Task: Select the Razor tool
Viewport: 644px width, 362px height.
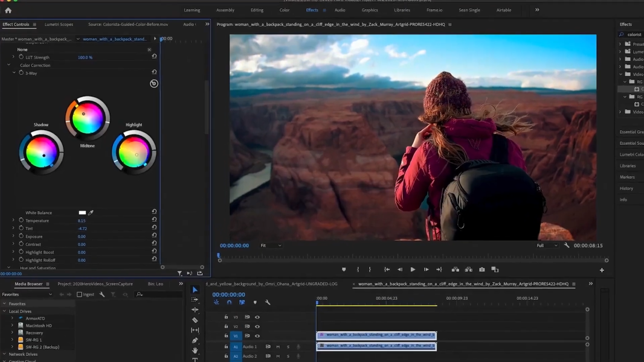Action: click(195, 320)
